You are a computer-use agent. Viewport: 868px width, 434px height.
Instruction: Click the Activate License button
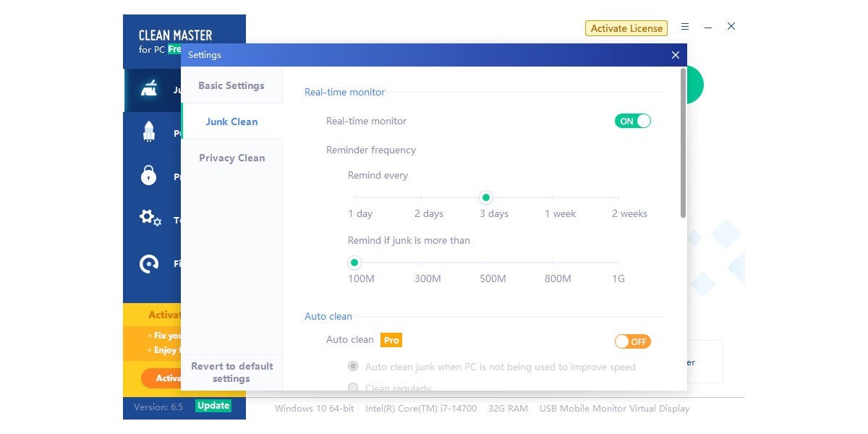626,28
